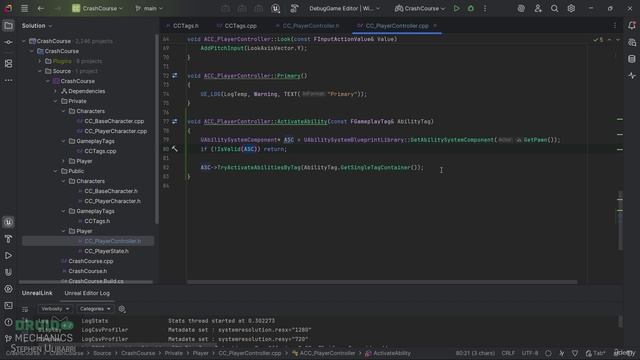Open the Run tool window icon
This screenshot has height=360, width=640.
point(8,256)
